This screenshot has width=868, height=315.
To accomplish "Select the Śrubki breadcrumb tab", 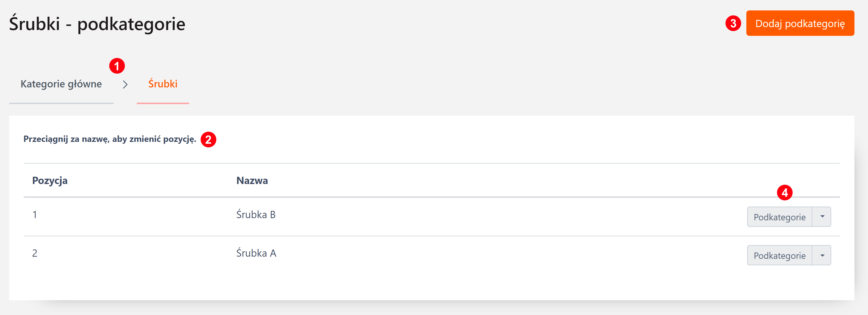I will (x=163, y=84).
